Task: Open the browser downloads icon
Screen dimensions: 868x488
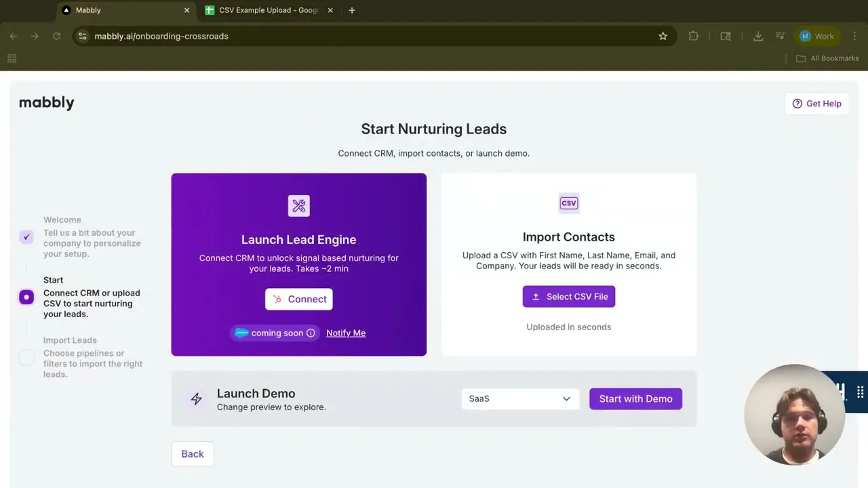Action: click(x=758, y=36)
